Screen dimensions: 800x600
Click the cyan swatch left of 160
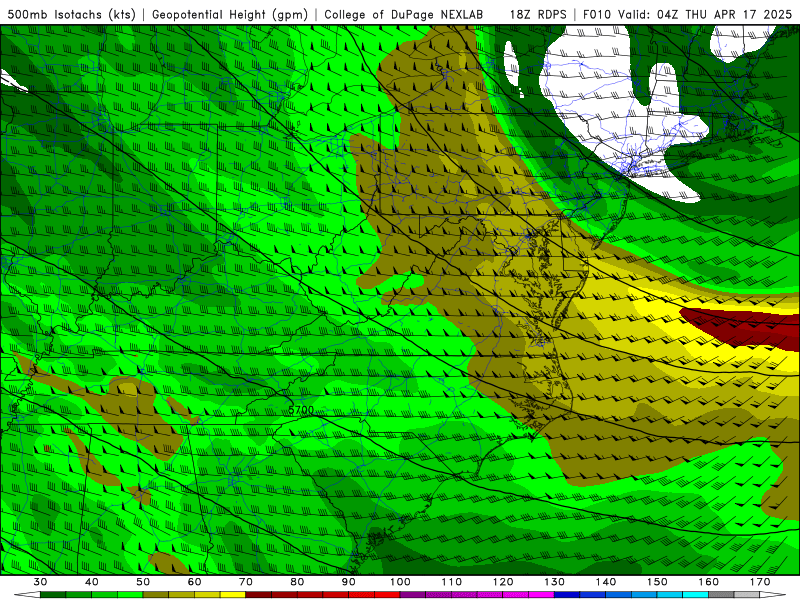coord(696,595)
